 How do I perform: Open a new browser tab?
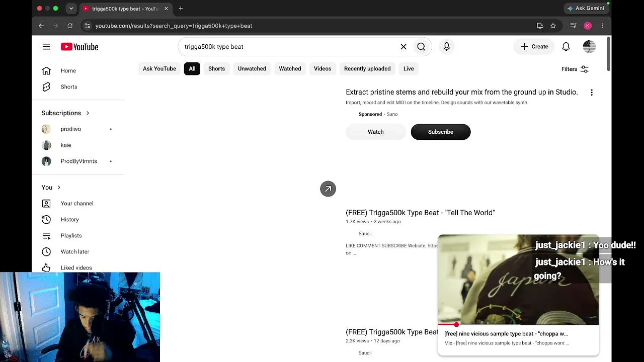181,9
